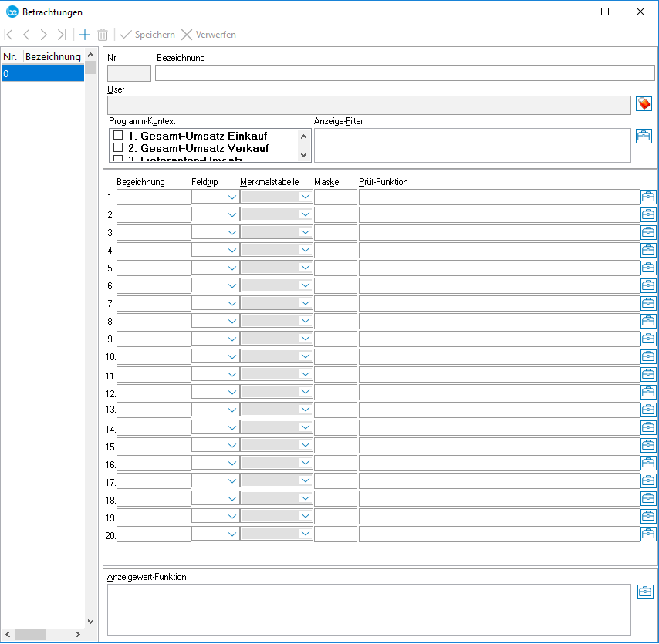Click the Bezeichnung column header in list
659x644 pixels.
pyautogui.click(x=52, y=56)
